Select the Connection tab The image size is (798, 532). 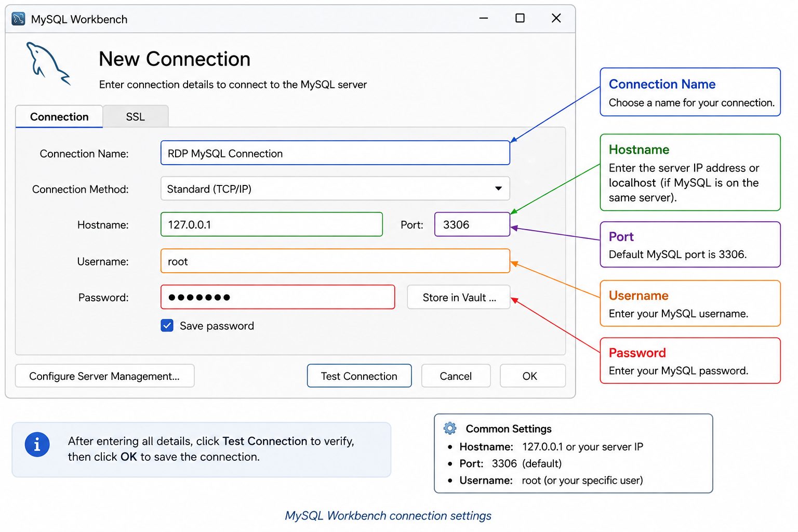tap(59, 116)
